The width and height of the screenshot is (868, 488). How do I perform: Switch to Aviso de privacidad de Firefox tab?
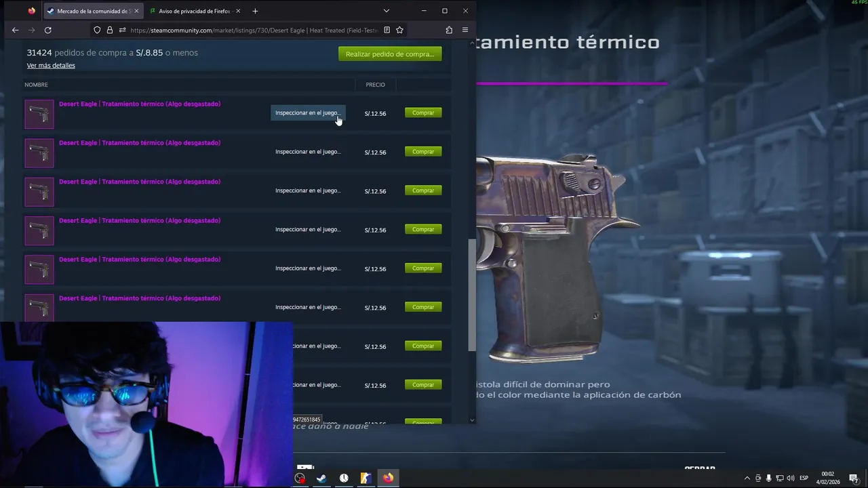[x=195, y=11]
